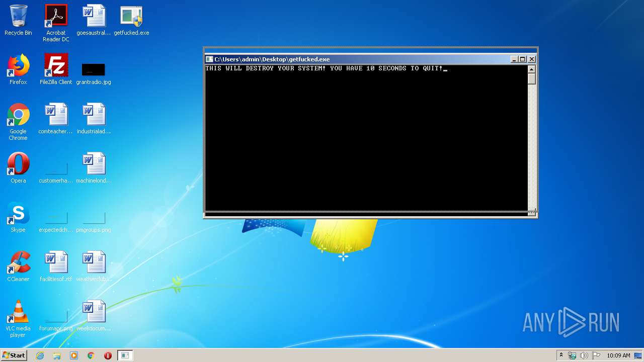Click the DESTROY YOUR SYSTEM warning text

324,68
